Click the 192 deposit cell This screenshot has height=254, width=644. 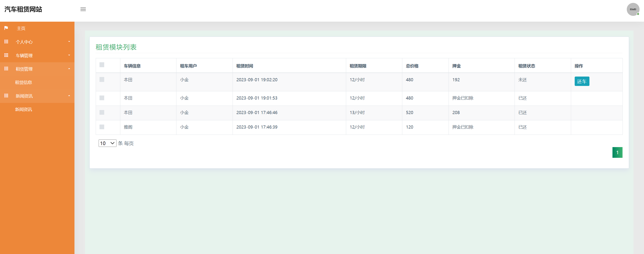(456, 80)
